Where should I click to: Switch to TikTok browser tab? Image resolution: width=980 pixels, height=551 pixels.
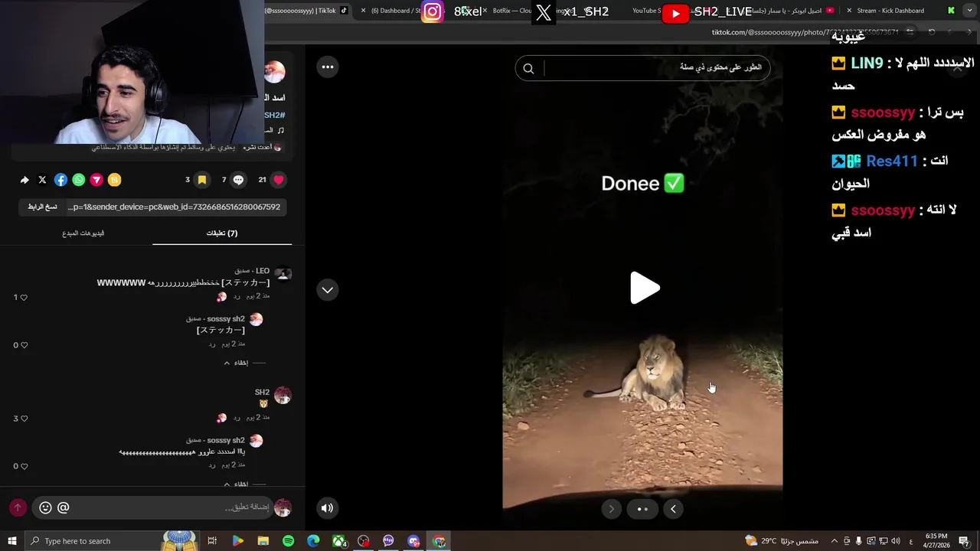[306, 11]
